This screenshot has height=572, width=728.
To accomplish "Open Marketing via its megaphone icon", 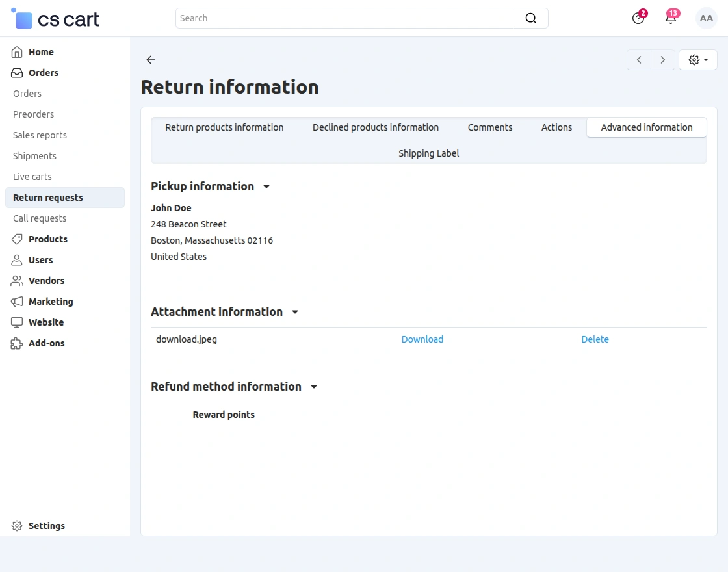I will pyautogui.click(x=16, y=302).
